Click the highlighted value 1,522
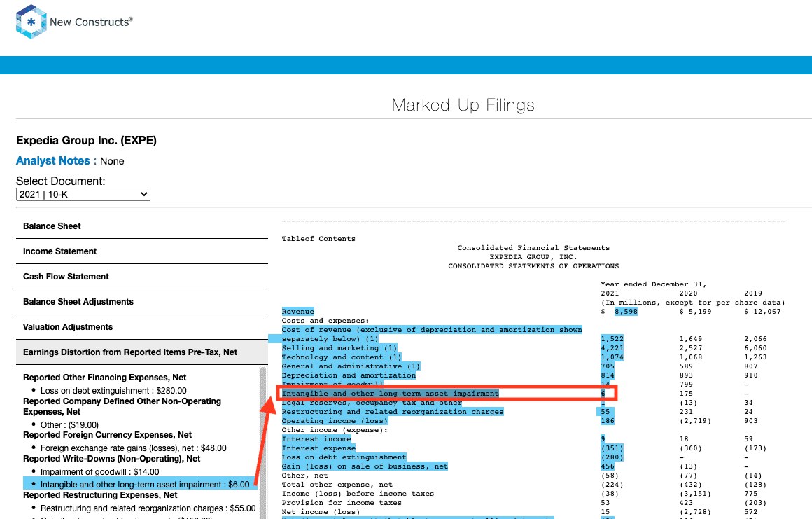 tap(612, 339)
